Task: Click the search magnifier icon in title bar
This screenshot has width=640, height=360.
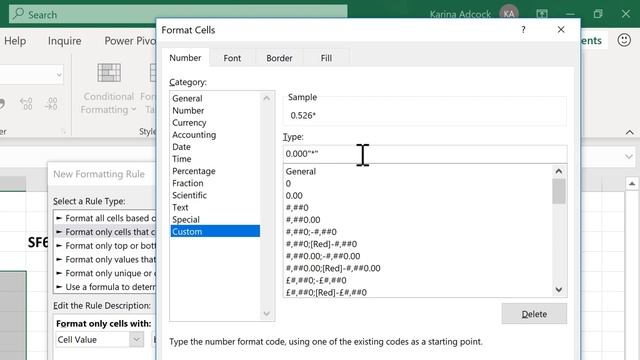Action: (18, 14)
